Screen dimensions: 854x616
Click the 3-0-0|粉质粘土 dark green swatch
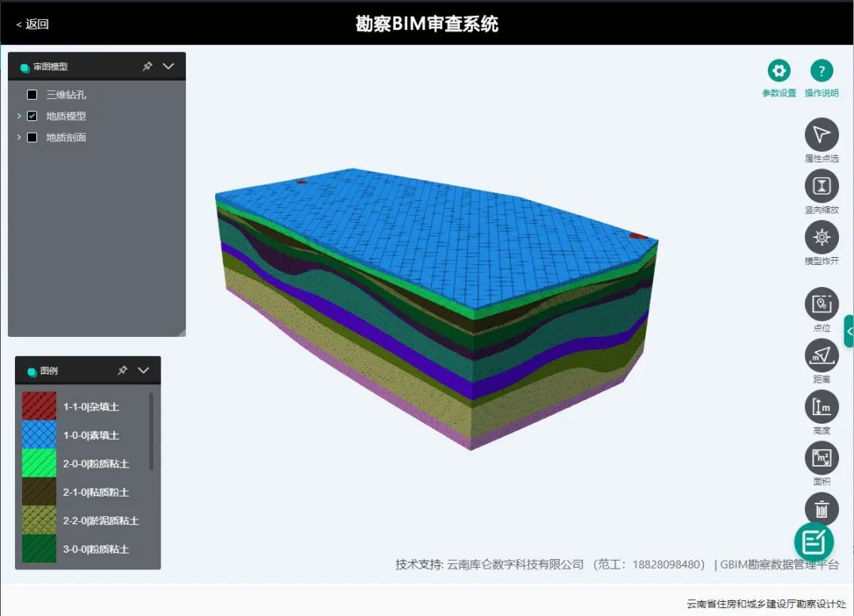pyautogui.click(x=40, y=549)
